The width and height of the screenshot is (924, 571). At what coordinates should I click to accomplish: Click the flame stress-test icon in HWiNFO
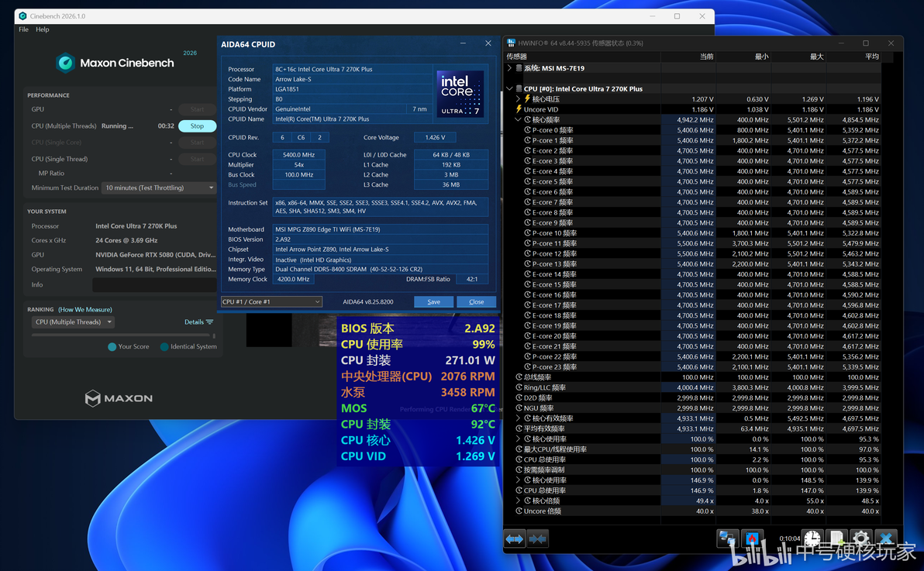click(x=752, y=539)
